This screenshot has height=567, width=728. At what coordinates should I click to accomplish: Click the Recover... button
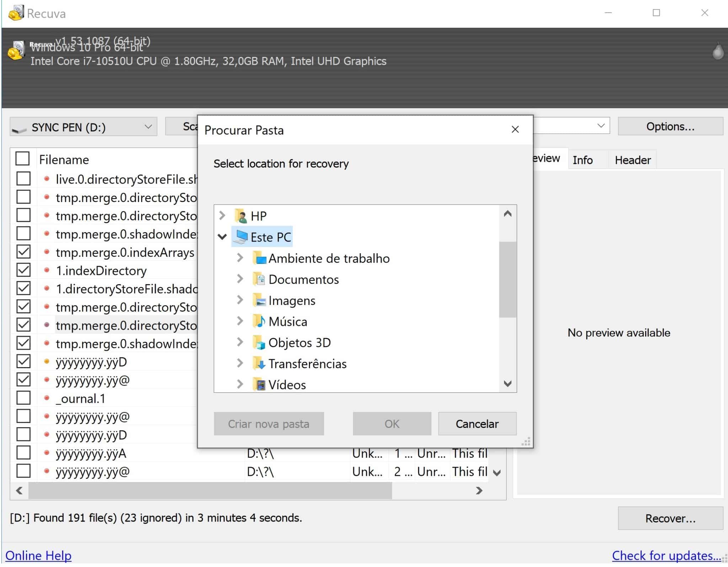(670, 519)
